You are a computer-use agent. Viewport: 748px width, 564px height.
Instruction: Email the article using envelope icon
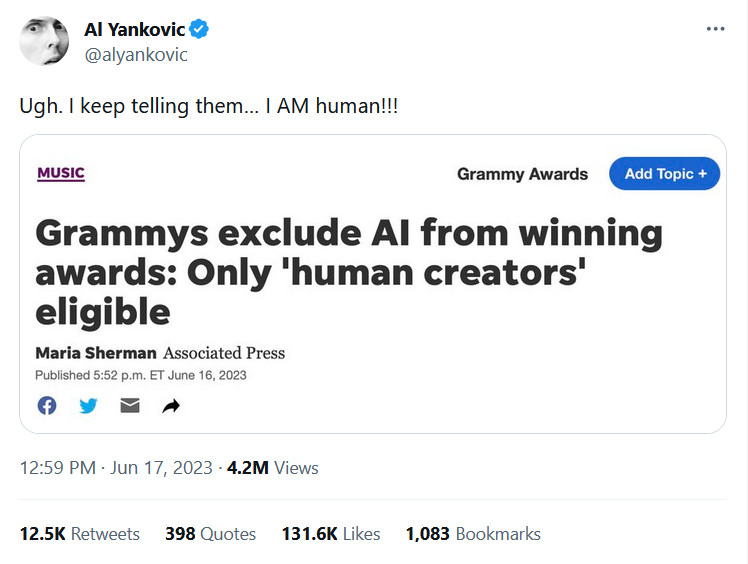pos(130,405)
